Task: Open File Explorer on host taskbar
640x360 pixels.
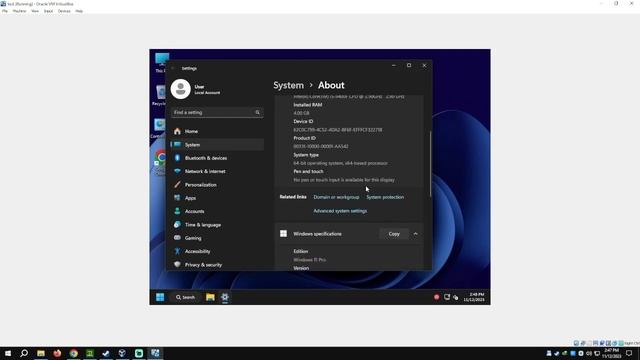Action: [41, 353]
